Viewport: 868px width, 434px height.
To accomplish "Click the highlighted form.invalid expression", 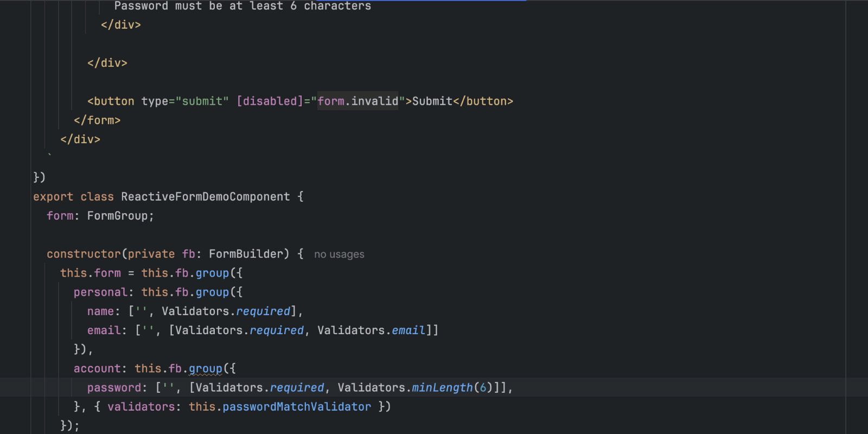I will pyautogui.click(x=358, y=101).
